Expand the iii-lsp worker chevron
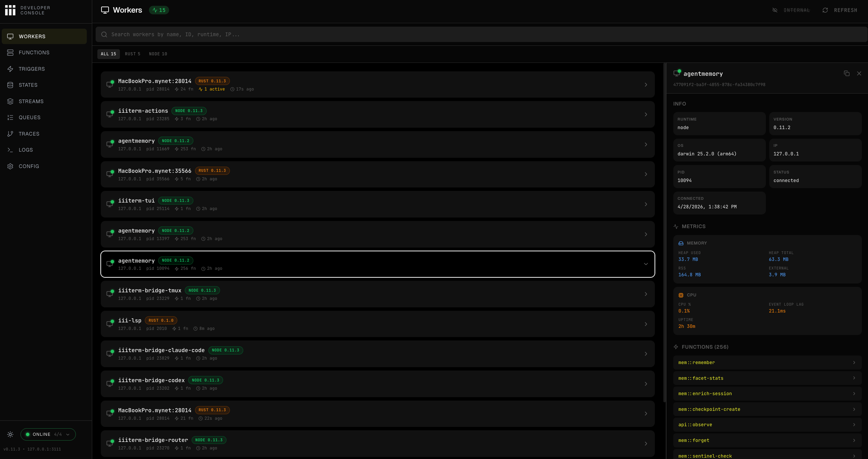 [x=646, y=324]
